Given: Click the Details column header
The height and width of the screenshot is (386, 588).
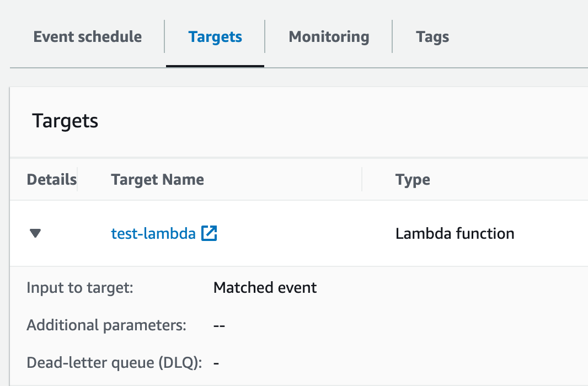Looking at the screenshot, I should (x=51, y=179).
